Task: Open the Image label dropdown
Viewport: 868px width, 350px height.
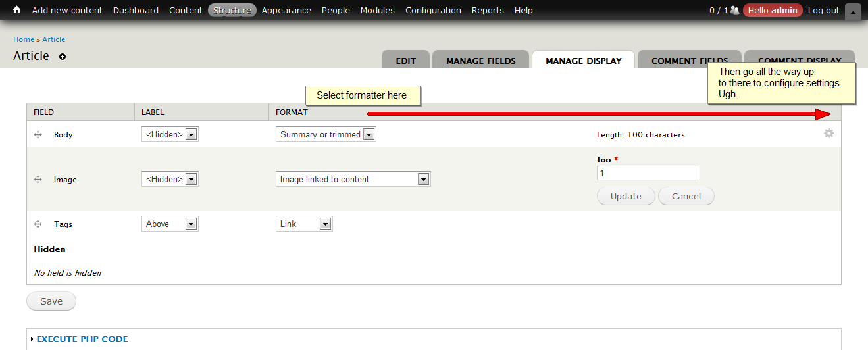Action: pos(170,179)
